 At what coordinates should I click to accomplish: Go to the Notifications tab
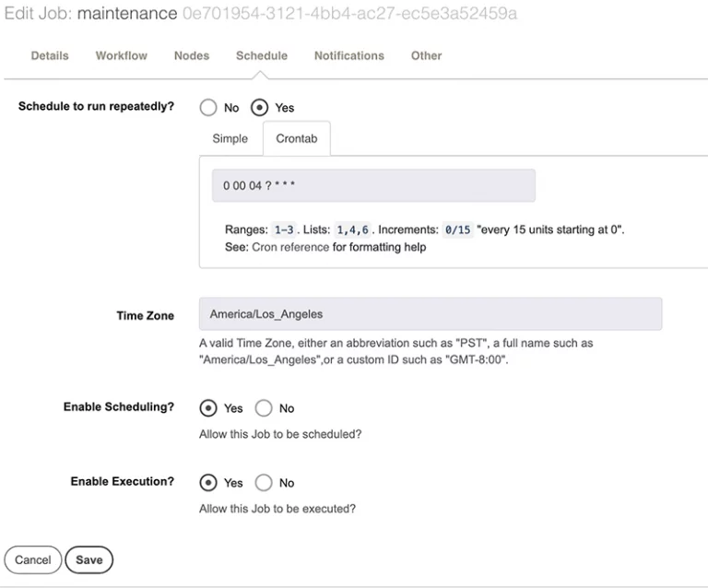pos(349,55)
